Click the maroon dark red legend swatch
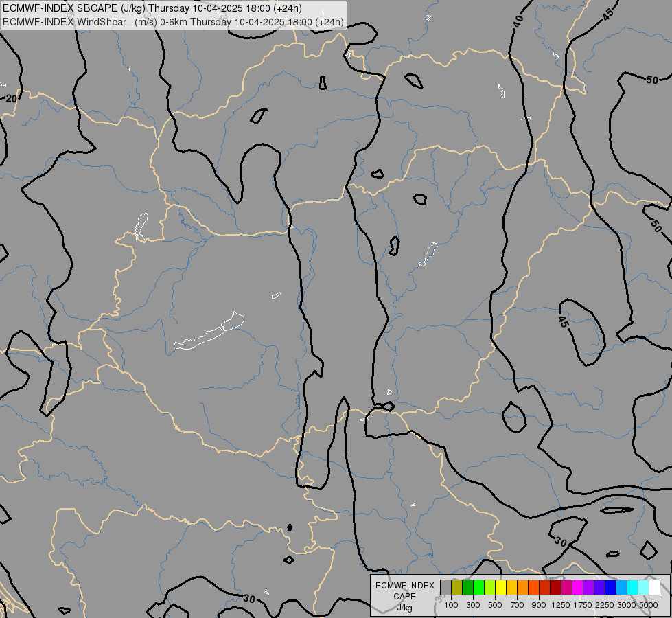Image resolution: width=672 pixels, height=618 pixels. [555, 587]
